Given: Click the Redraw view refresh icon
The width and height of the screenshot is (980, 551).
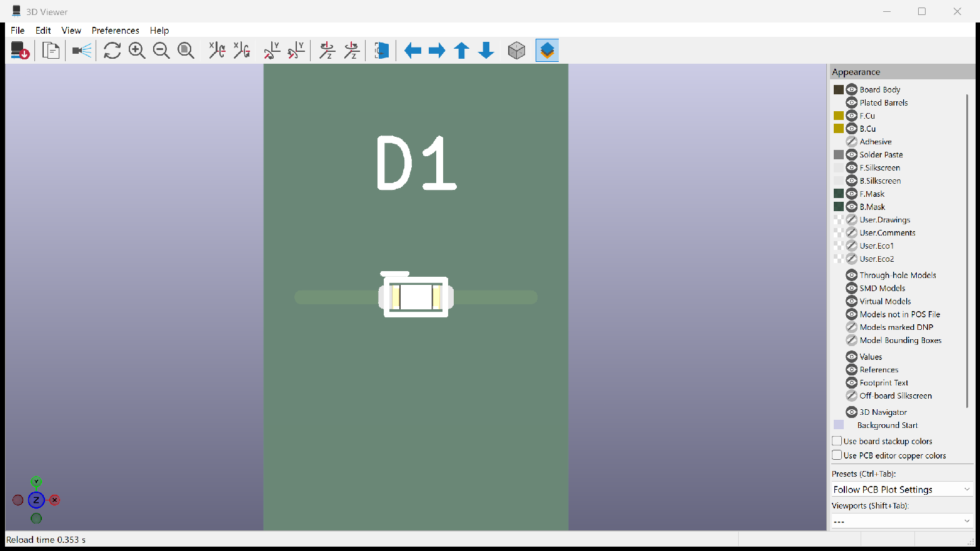Looking at the screenshot, I should point(112,51).
